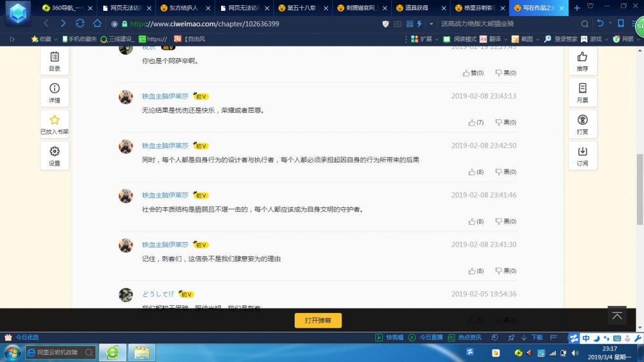This screenshot has width=644, height=362.
Task: Reload the current page
Action: click(80, 24)
